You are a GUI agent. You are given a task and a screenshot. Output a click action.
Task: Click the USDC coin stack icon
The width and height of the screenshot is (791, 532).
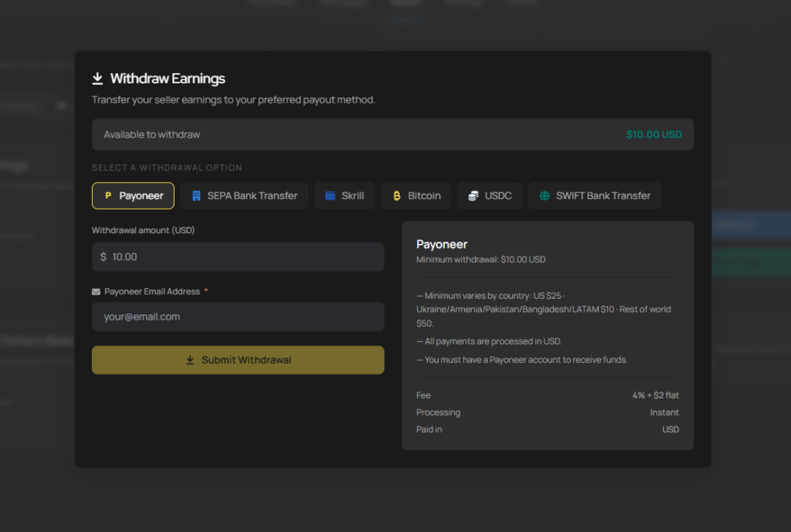pos(473,196)
